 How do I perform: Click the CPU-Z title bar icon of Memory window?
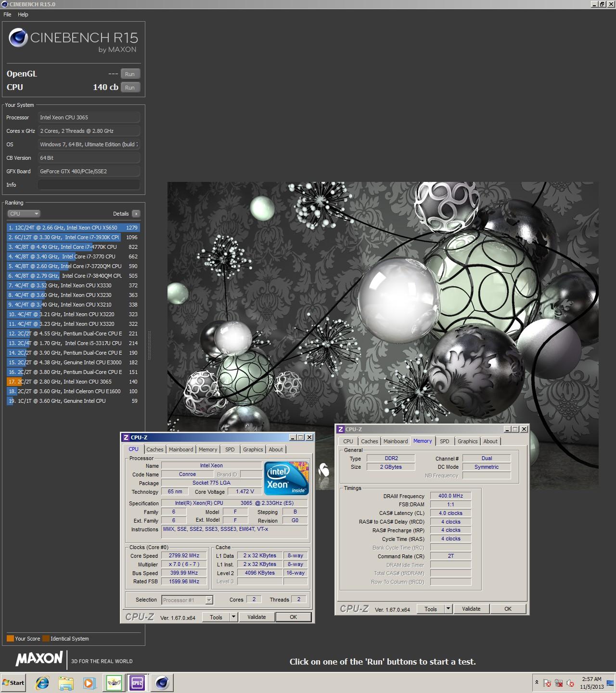click(341, 429)
